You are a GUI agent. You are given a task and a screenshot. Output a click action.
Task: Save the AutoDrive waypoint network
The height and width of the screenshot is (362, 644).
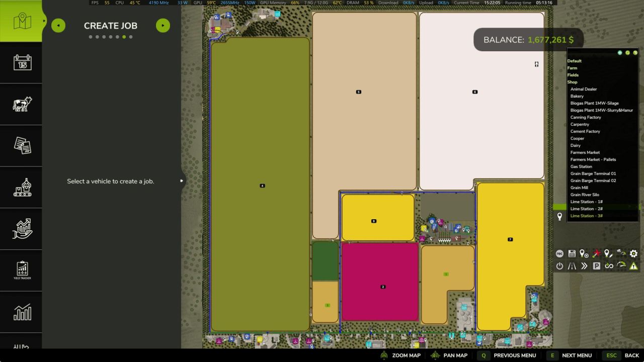point(572,253)
